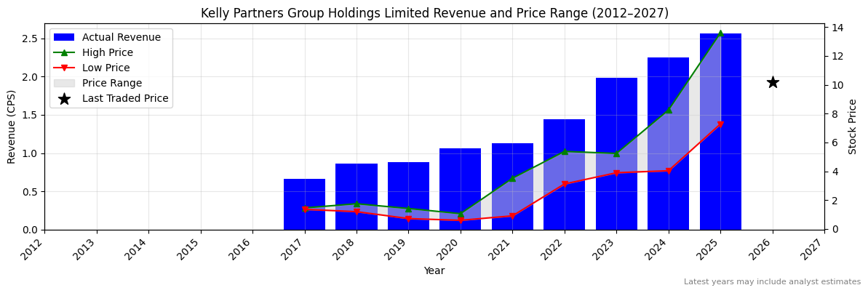This screenshot has width=868, height=293.
Task: Select the red Low Price marker at 2022
Action: (x=565, y=184)
